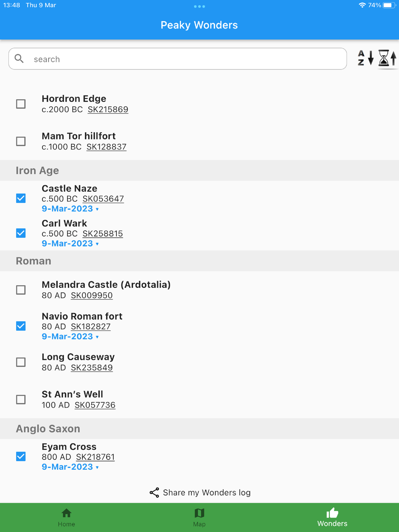Sort wonders alphabetically with the A-Z icon
The image size is (399, 532).
click(365, 58)
